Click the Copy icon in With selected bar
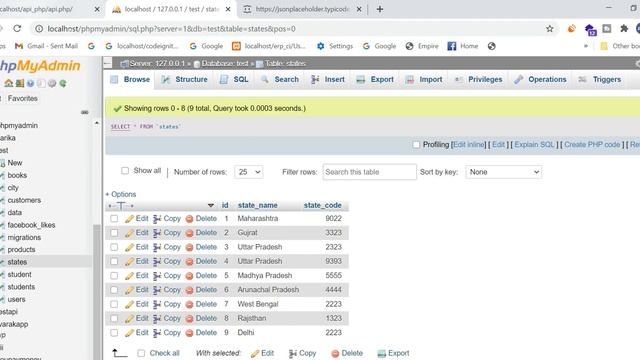The height and width of the screenshot is (360, 640). [293, 353]
